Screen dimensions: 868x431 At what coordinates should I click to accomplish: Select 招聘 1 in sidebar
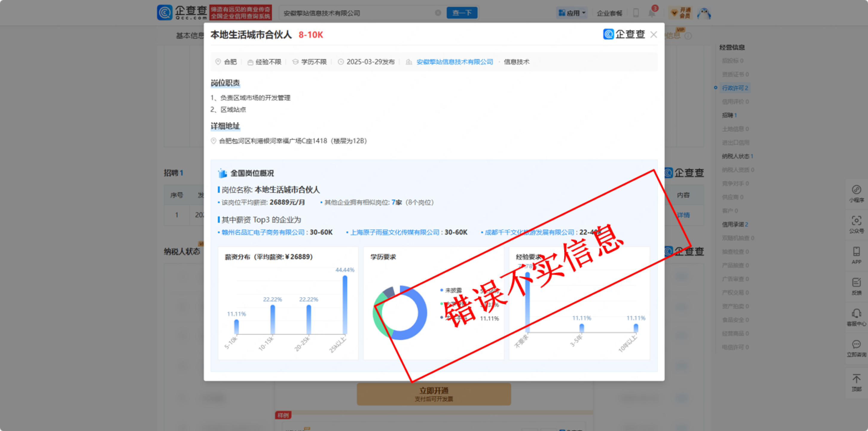click(x=729, y=115)
